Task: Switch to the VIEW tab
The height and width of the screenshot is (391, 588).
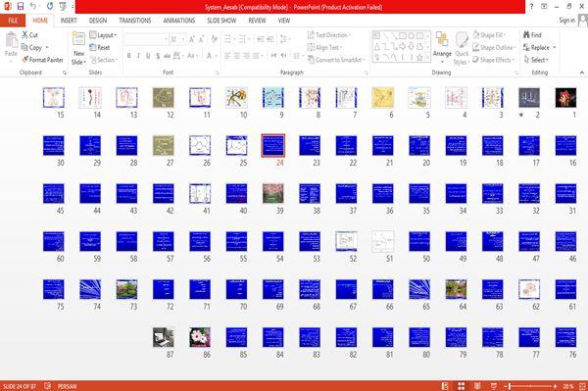Action: pyautogui.click(x=284, y=21)
